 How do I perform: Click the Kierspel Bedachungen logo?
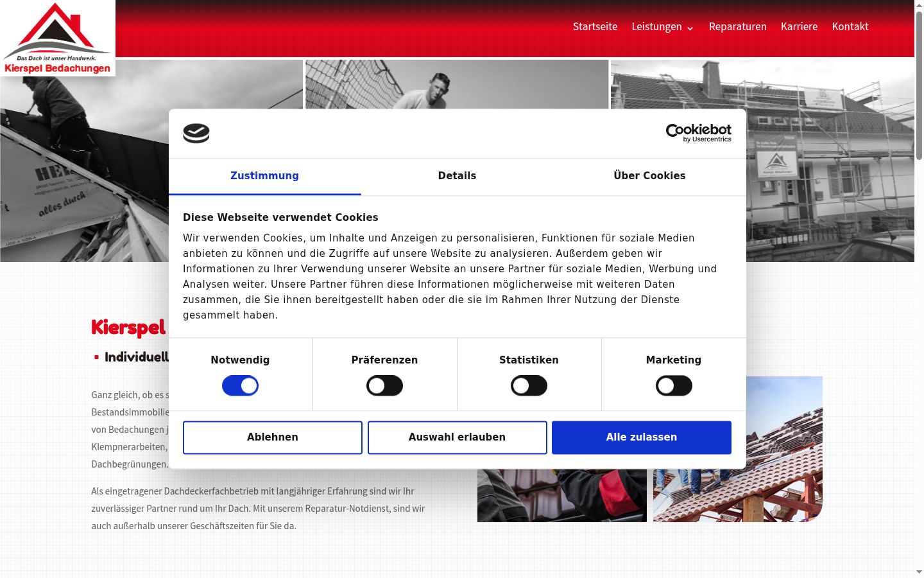tap(58, 38)
